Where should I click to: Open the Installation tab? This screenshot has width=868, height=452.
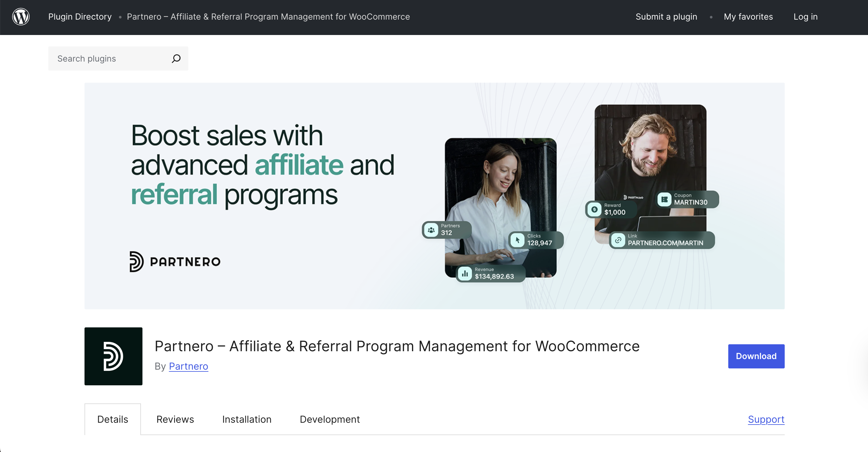coord(247,419)
